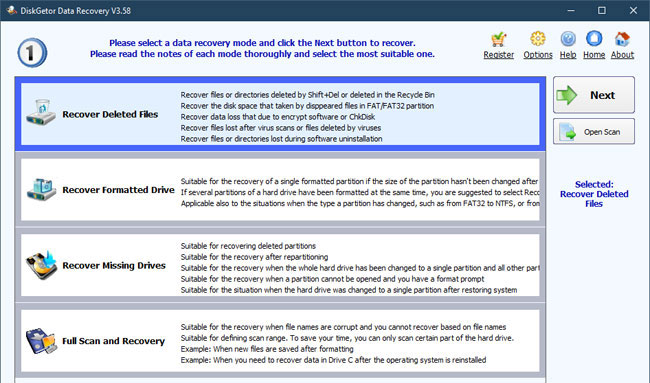Image resolution: width=650 pixels, height=383 pixels.
Task: Minimize the DiskGetor window
Action: click(x=571, y=10)
